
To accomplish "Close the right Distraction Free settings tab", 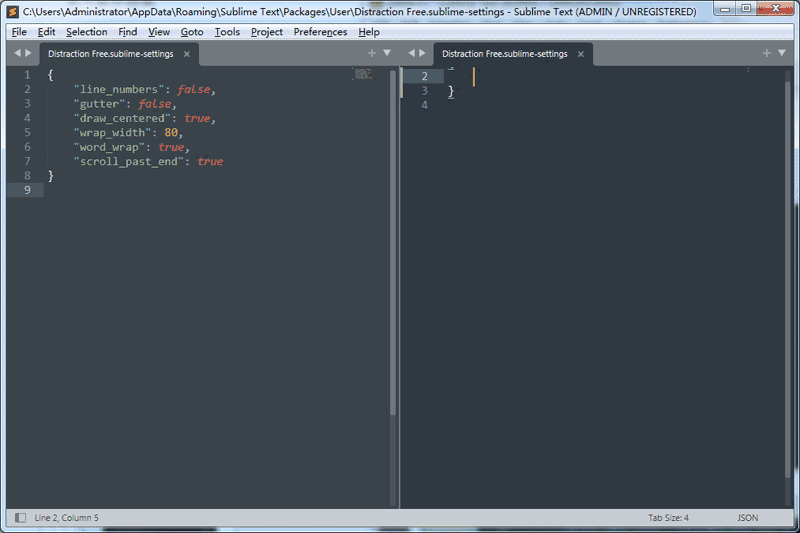I will (x=581, y=54).
